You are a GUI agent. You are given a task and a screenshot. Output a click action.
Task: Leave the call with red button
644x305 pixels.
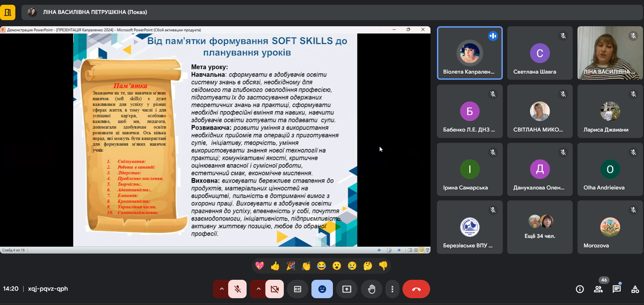pyautogui.click(x=416, y=289)
